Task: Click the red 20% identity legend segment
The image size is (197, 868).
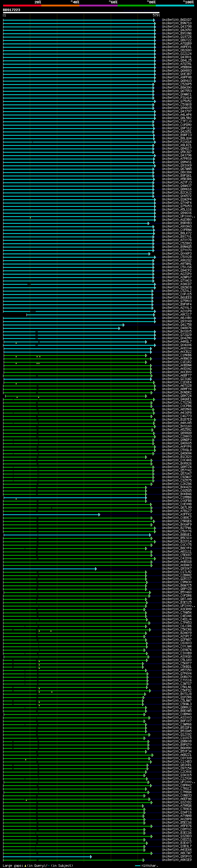Action: pyautogui.click(x=22, y=6)
